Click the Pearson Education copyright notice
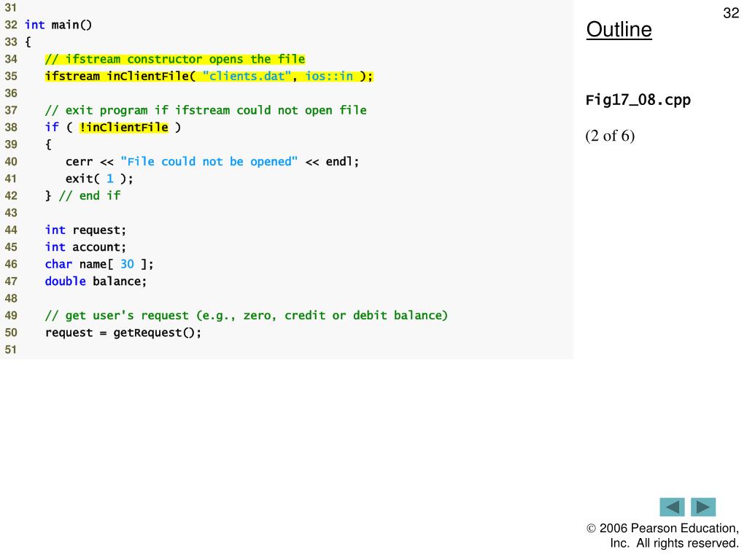Viewport: 747px width, 560px height. pyautogui.click(x=662, y=536)
